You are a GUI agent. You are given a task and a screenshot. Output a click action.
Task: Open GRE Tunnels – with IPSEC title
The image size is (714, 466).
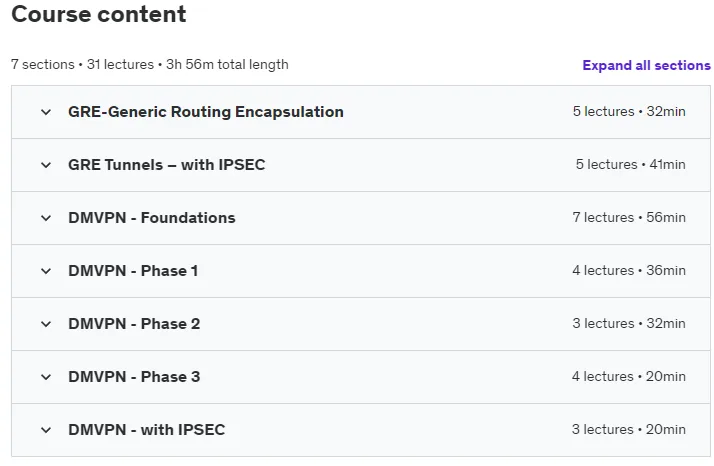(167, 164)
